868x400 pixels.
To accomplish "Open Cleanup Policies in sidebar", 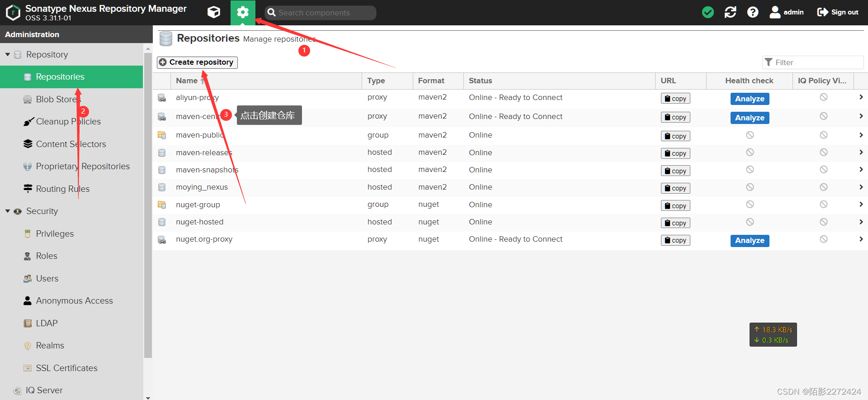I will point(71,122).
